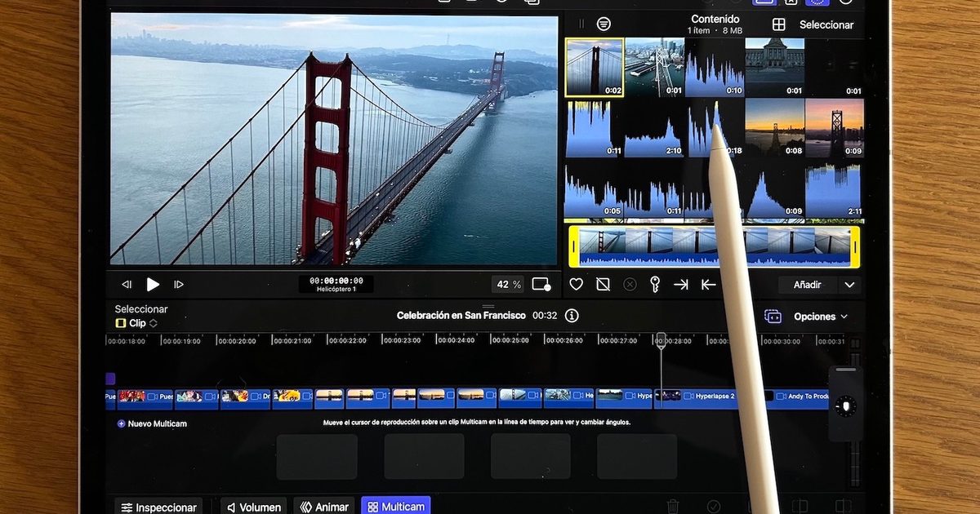
Task: Switch browser to grid view icon
Action: click(x=779, y=24)
